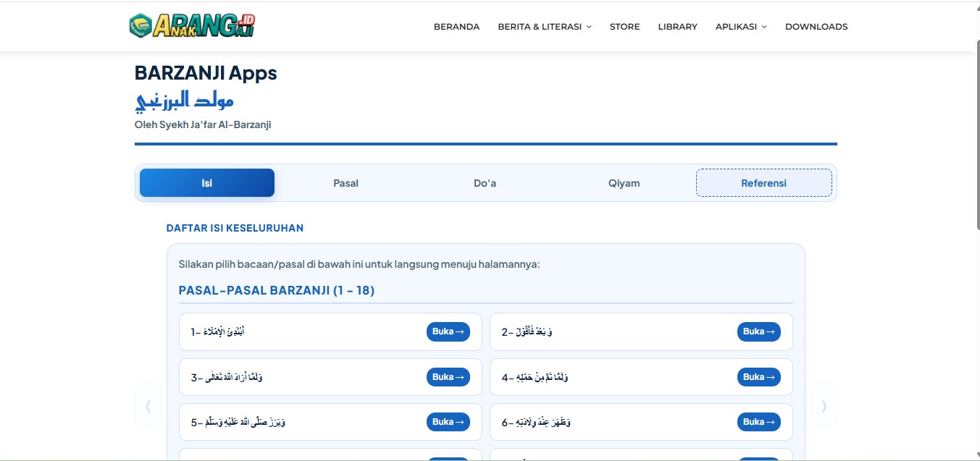
Task: Open the Do'a tab
Action: (x=485, y=183)
